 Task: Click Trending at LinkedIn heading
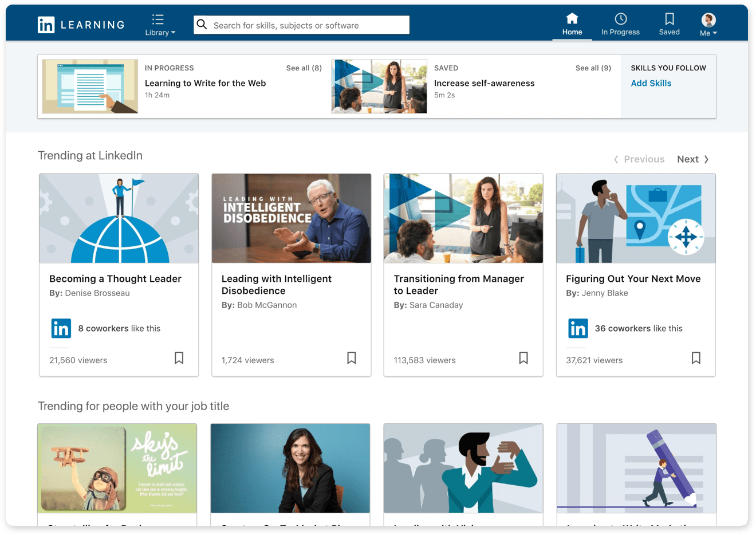click(x=90, y=155)
